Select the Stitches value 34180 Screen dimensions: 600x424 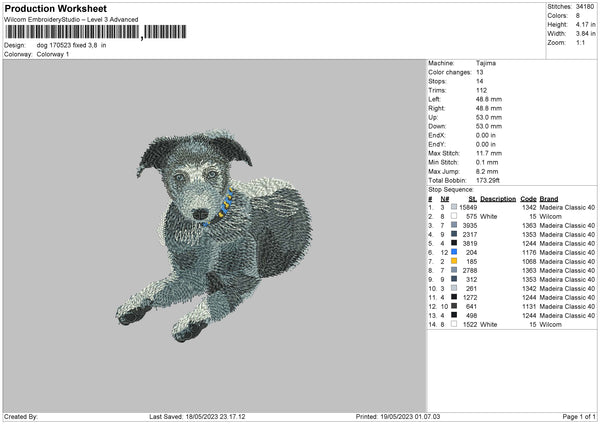click(x=585, y=6)
